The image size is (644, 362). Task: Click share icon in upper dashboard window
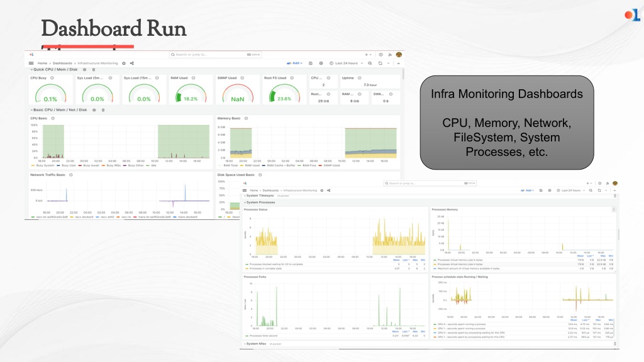132,63
